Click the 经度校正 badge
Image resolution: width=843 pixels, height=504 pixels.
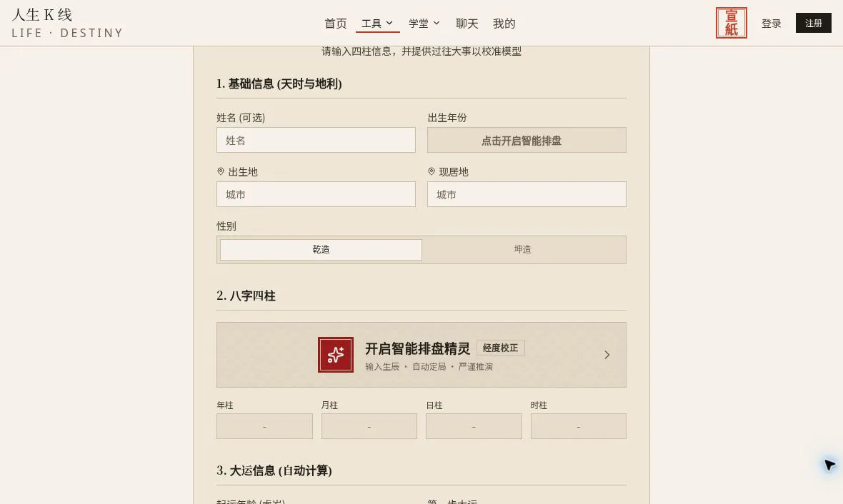[x=501, y=348]
